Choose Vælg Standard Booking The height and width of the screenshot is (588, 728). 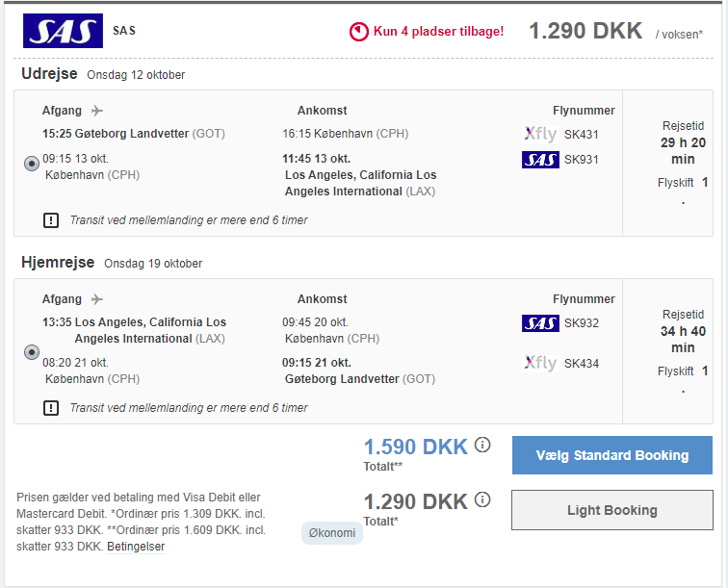click(611, 455)
